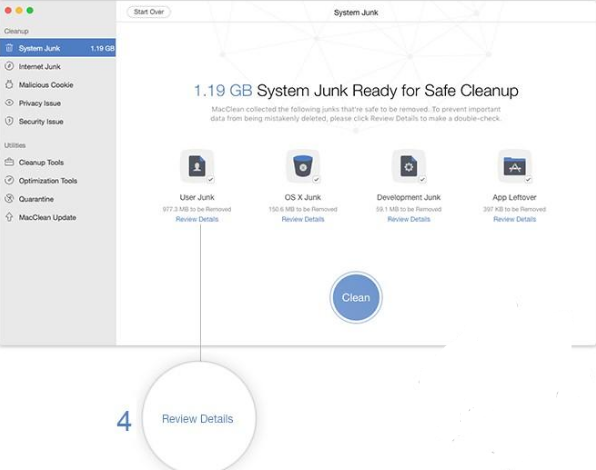The height and width of the screenshot is (470, 596).
Task: Click the Security Issue shield icon
Action: pos(9,121)
